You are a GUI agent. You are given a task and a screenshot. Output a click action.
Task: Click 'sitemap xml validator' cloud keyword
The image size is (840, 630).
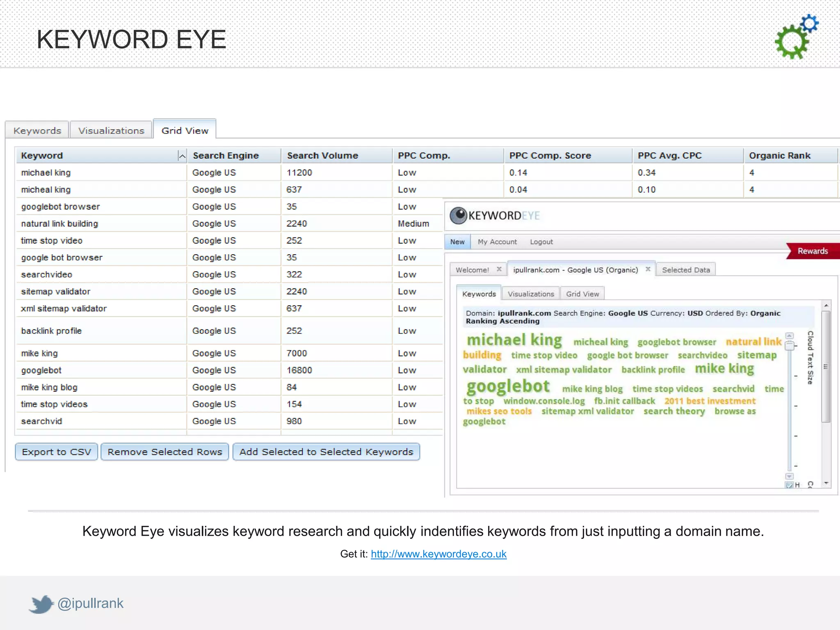pos(587,411)
